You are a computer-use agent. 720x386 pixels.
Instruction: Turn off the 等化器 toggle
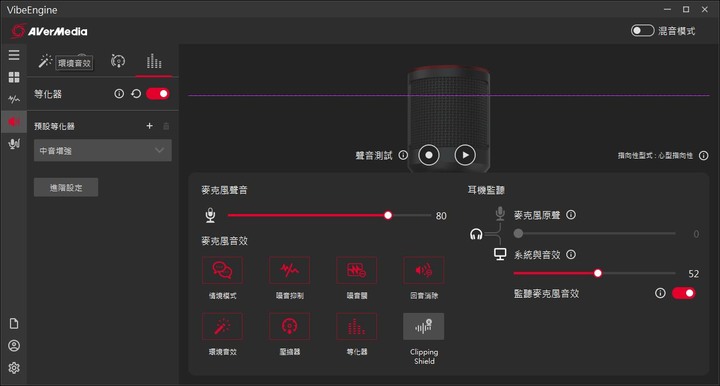(158, 94)
